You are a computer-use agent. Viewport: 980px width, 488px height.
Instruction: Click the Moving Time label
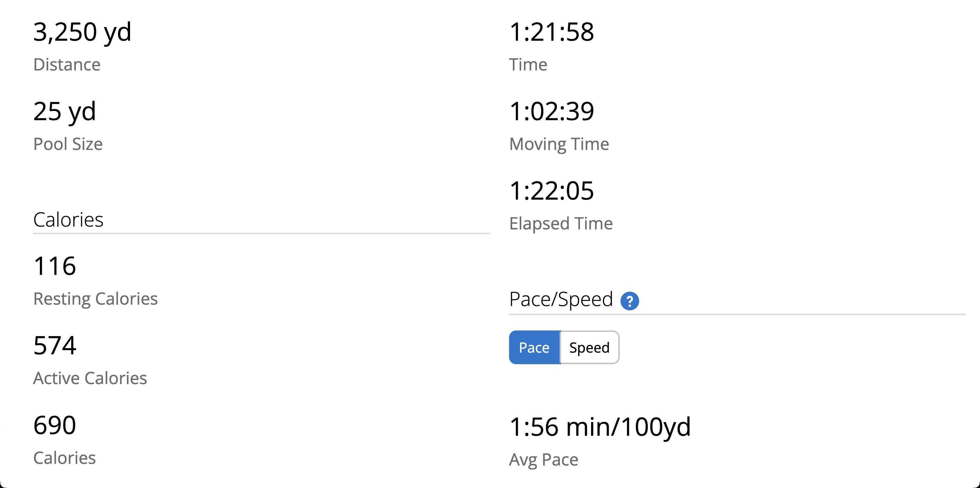559,144
